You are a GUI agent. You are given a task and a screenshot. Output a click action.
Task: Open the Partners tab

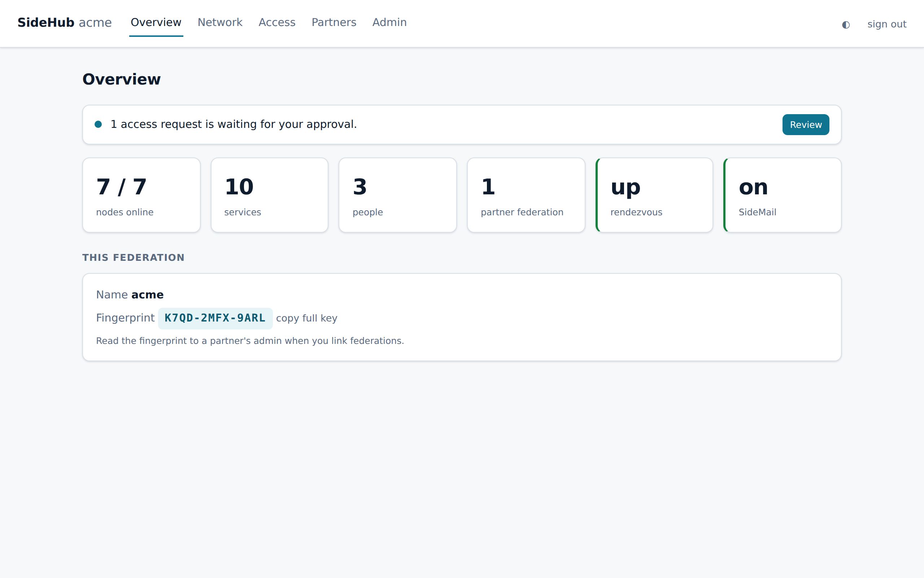[334, 22]
